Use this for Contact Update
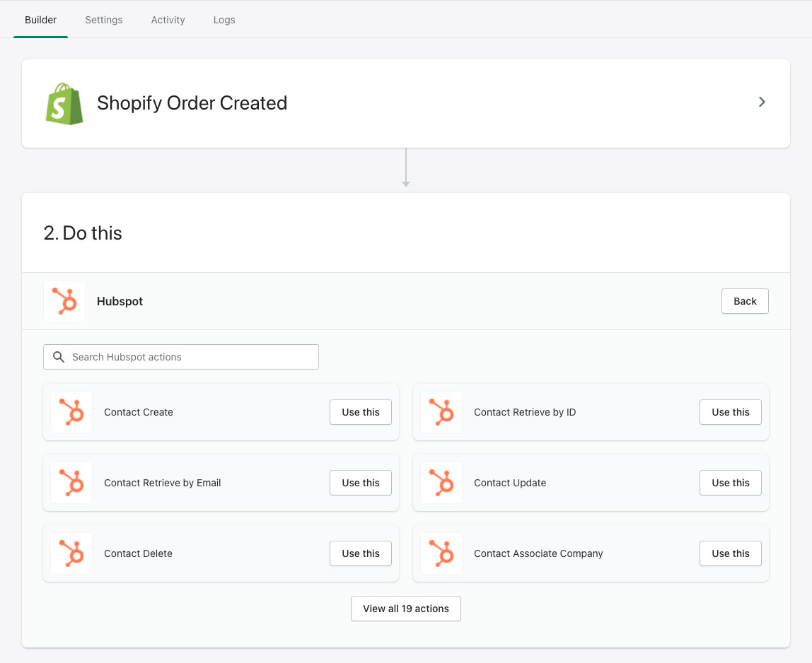Viewport: 812px width, 663px height. [x=730, y=483]
